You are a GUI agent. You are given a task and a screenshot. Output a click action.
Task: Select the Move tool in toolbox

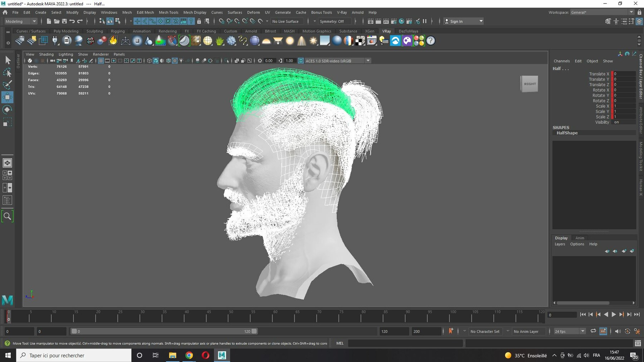(7, 97)
